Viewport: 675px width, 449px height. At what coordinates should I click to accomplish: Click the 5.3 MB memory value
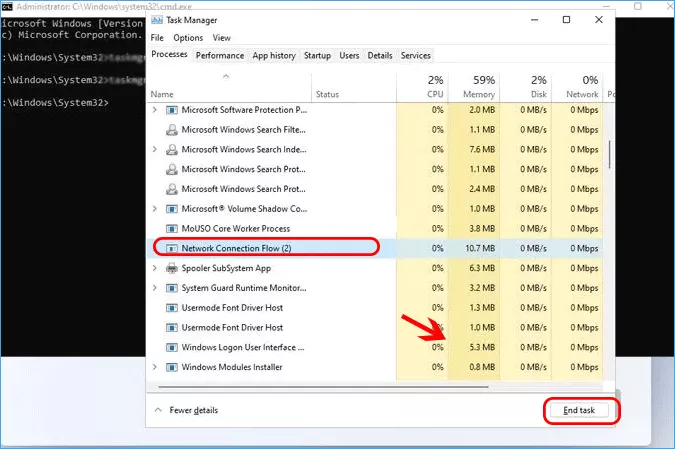click(482, 348)
